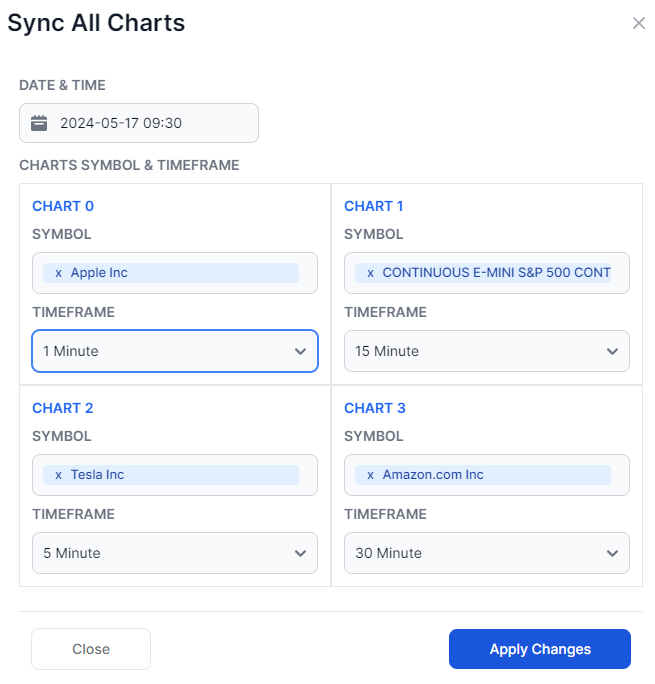655x684 pixels.
Task: Click inside Chart 1 symbol field
Action: (x=487, y=273)
